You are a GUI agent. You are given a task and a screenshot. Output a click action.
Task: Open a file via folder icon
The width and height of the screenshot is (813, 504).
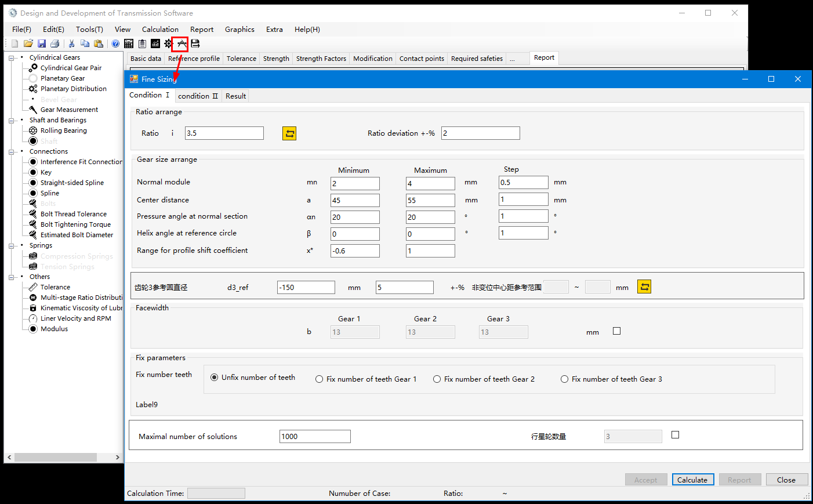coord(28,43)
